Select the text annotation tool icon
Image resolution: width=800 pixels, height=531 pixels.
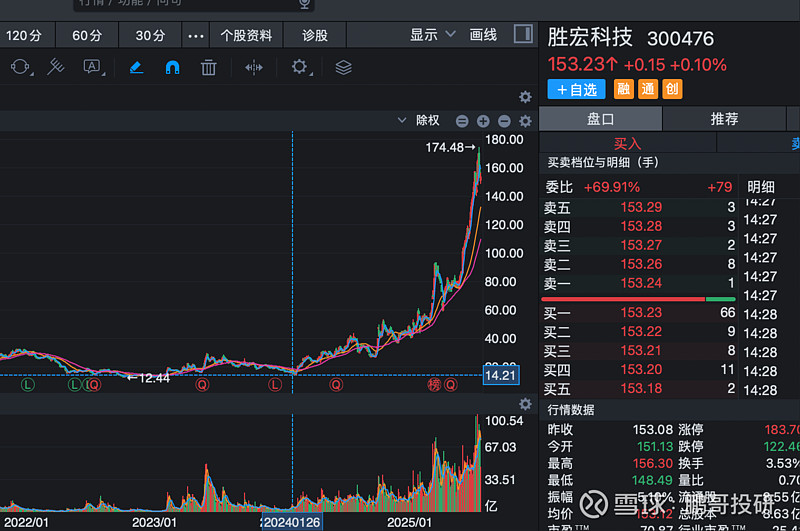click(92, 67)
